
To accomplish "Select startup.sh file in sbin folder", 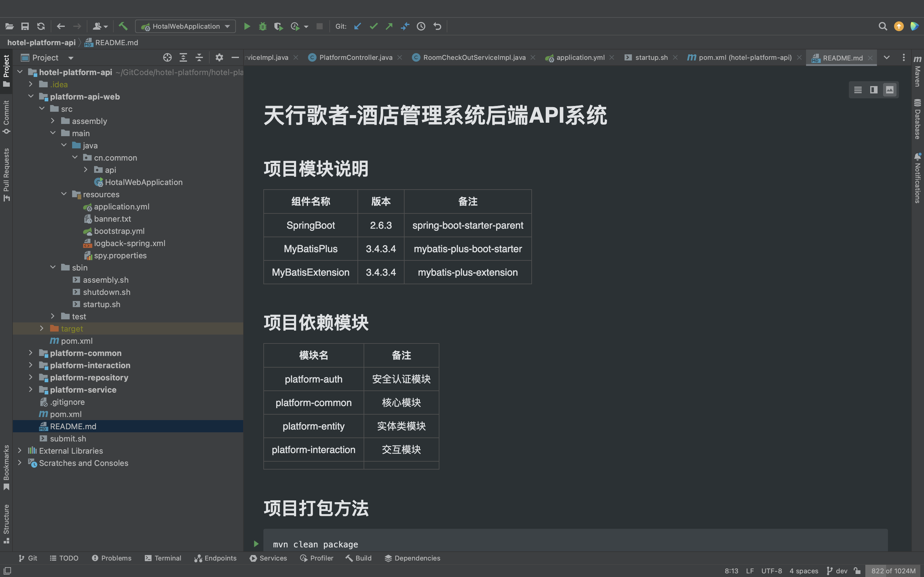I will pyautogui.click(x=101, y=304).
